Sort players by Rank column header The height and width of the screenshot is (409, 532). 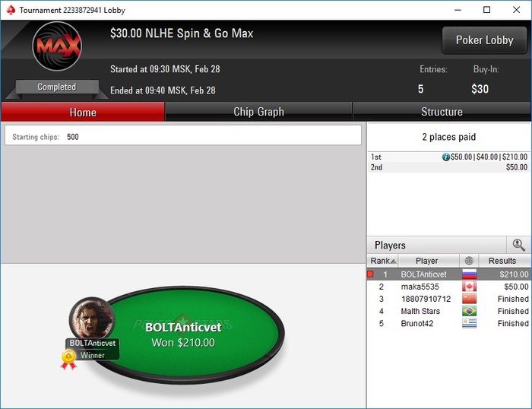coord(383,261)
